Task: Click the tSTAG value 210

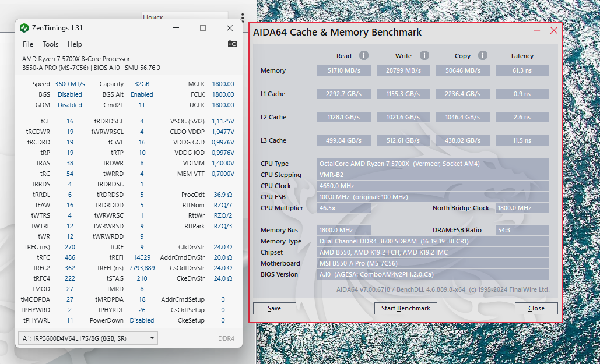Action: tap(142, 278)
